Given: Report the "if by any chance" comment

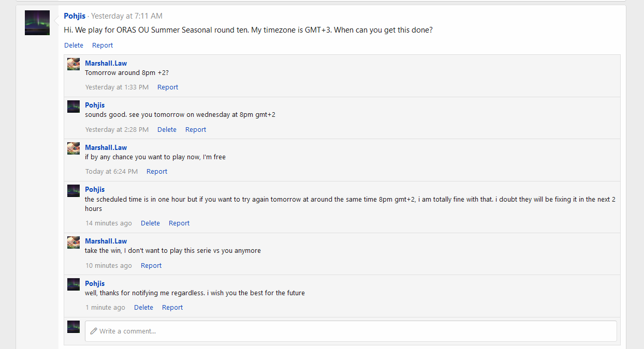Looking at the screenshot, I should [x=157, y=172].
